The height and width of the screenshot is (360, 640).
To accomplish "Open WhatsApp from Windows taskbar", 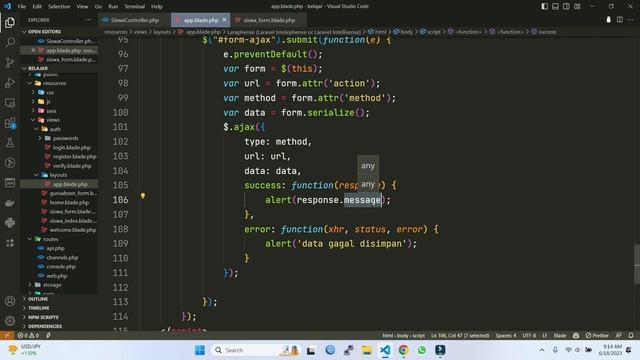I will point(422,350).
